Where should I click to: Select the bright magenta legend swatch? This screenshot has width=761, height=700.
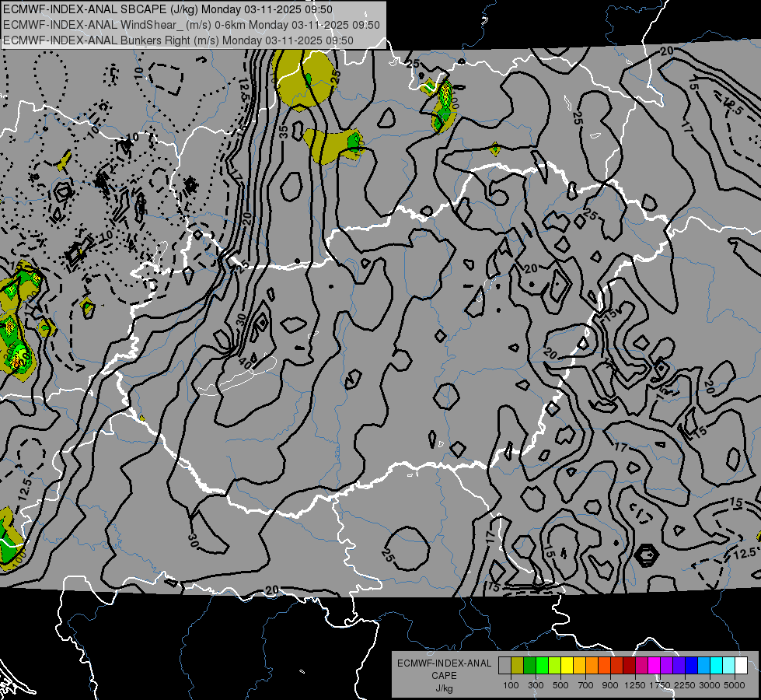click(x=655, y=666)
